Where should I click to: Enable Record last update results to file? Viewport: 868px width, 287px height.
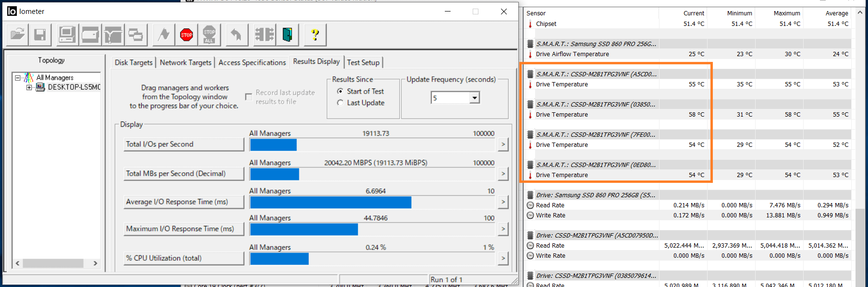(249, 97)
